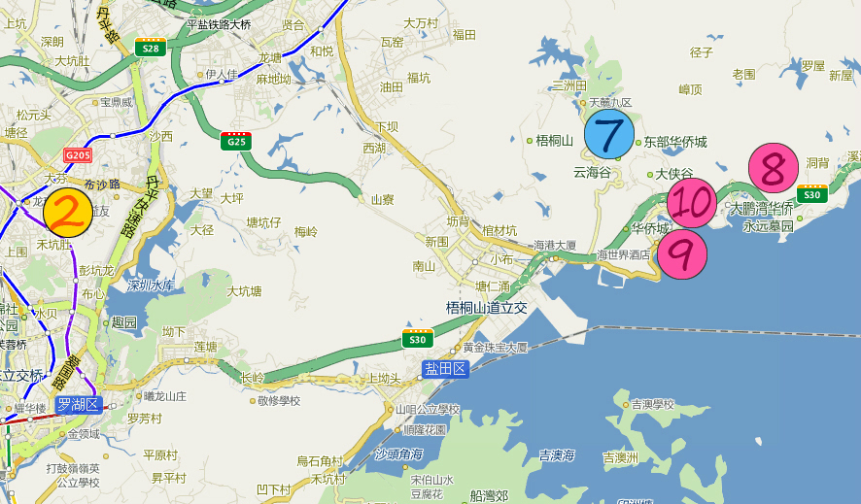Screen dimensions: 861x504
Task: Click the G25 highway shield
Action: point(236,141)
